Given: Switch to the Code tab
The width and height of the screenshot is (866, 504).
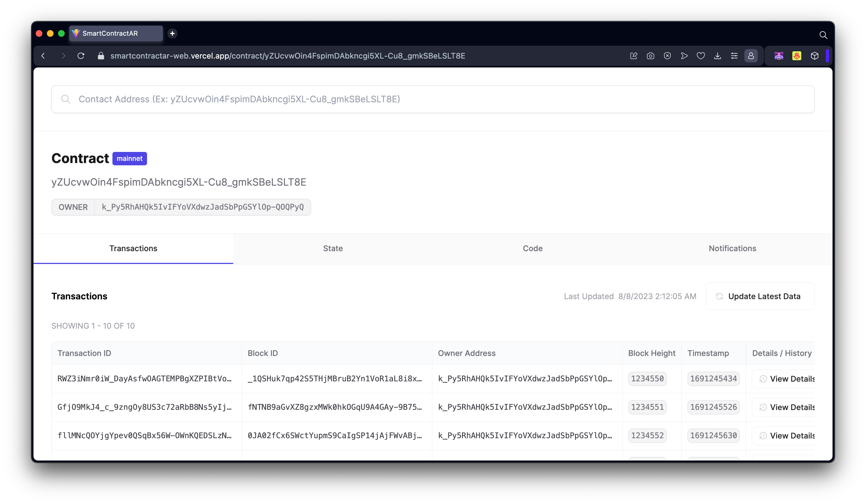Looking at the screenshot, I should coord(532,248).
